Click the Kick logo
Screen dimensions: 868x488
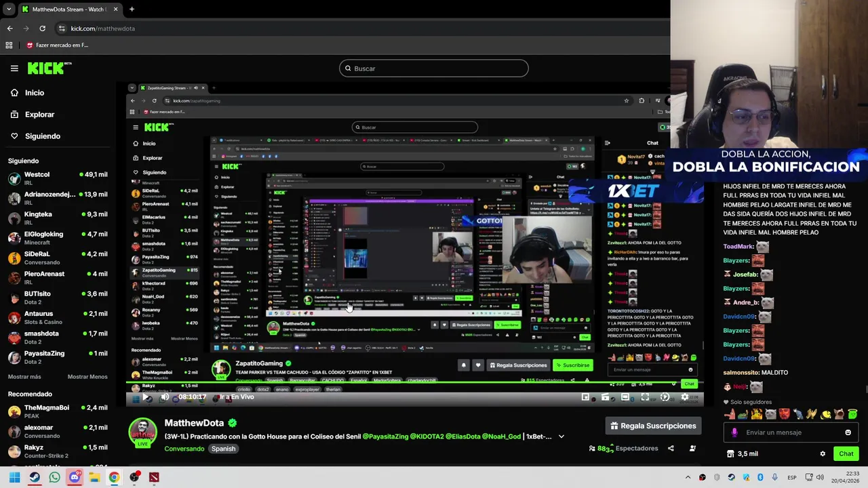[50, 68]
